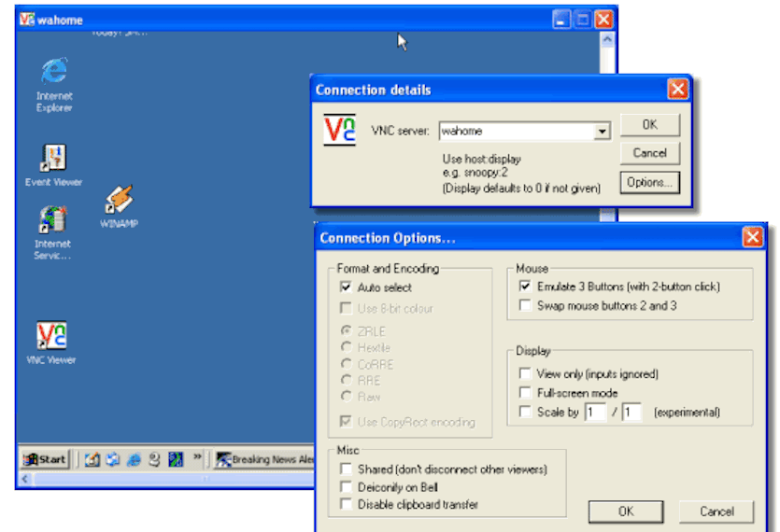Click the horizontal scrollbar left arrow
The width and height of the screenshot is (780, 532).
[25, 480]
